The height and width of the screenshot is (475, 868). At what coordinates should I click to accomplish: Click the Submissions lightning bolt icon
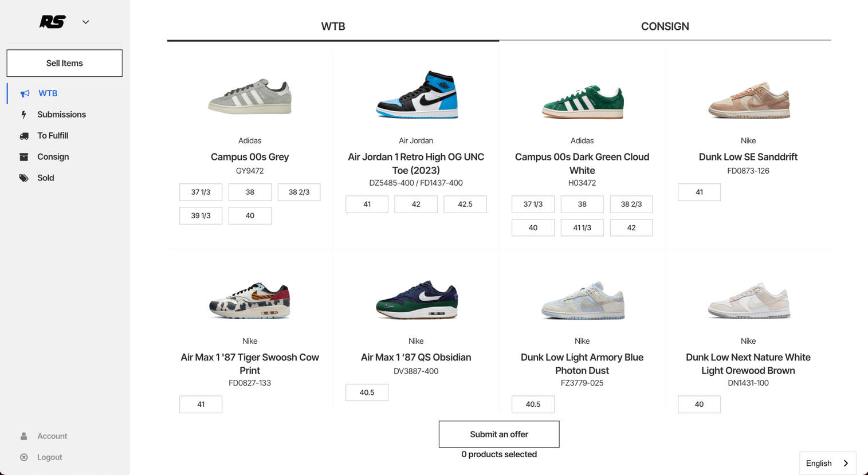pyautogui.click(x=23, y=115)
